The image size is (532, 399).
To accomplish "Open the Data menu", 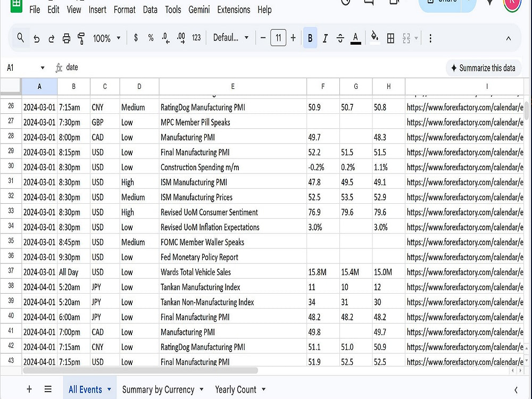I will click(150, 10).
